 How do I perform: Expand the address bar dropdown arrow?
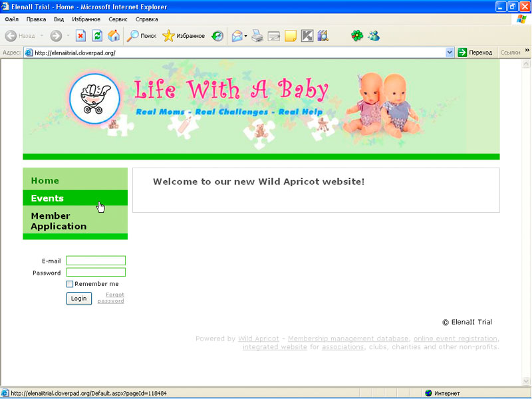click(x=450, y=53)
